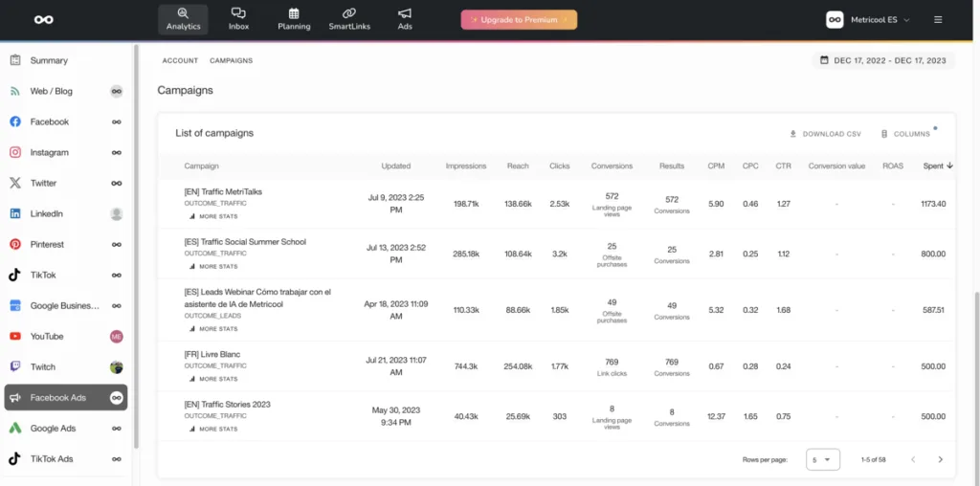Click the CAMPAIGNS sub-tab
This screenshot has width=980, height=486.
[232, 60]
